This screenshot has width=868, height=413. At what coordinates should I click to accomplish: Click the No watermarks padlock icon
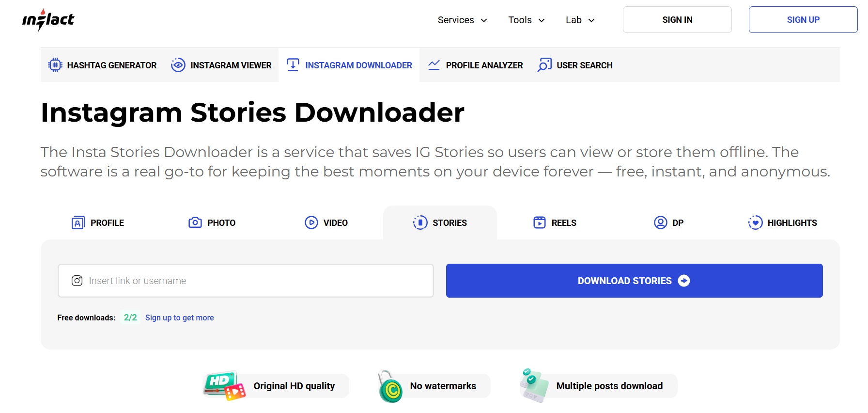[x=390, y=386]
